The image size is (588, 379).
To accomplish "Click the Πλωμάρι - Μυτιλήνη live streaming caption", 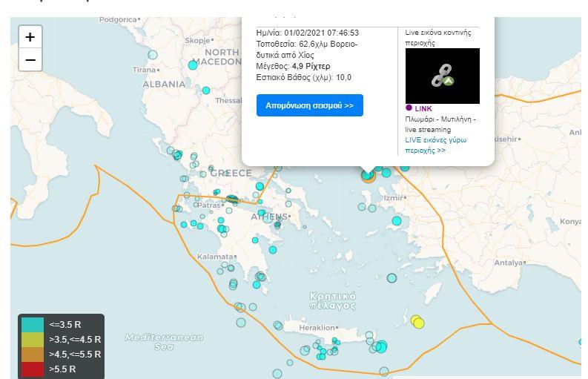I will click(x=440, y=124).
